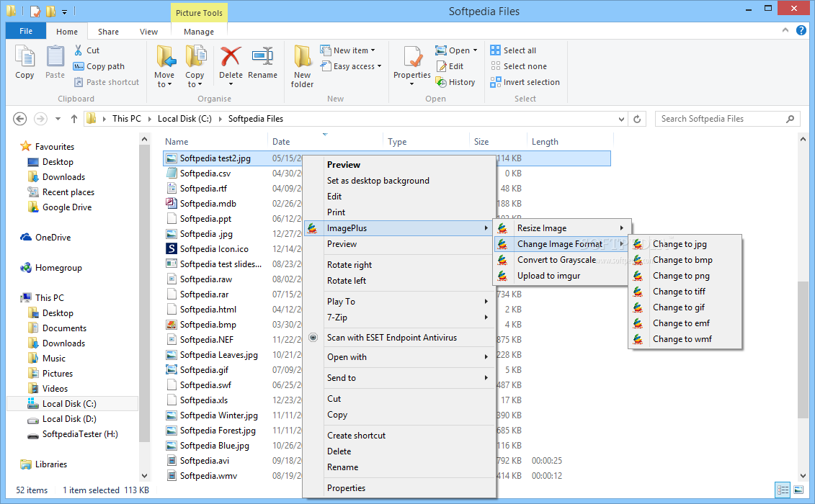Click Local Disk (C:) in breadcrumb
The width and height of the screenshot is (815, 504).
click(x=184, y=119)
